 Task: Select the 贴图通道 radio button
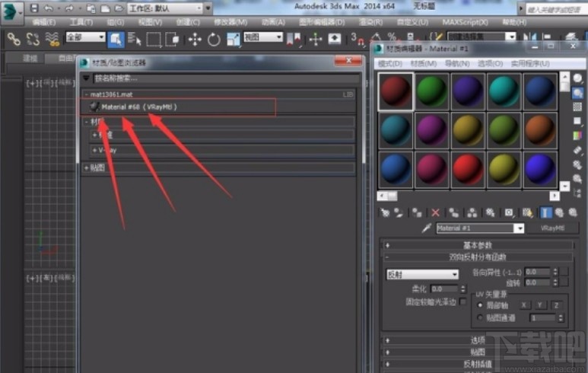[480, 317]
